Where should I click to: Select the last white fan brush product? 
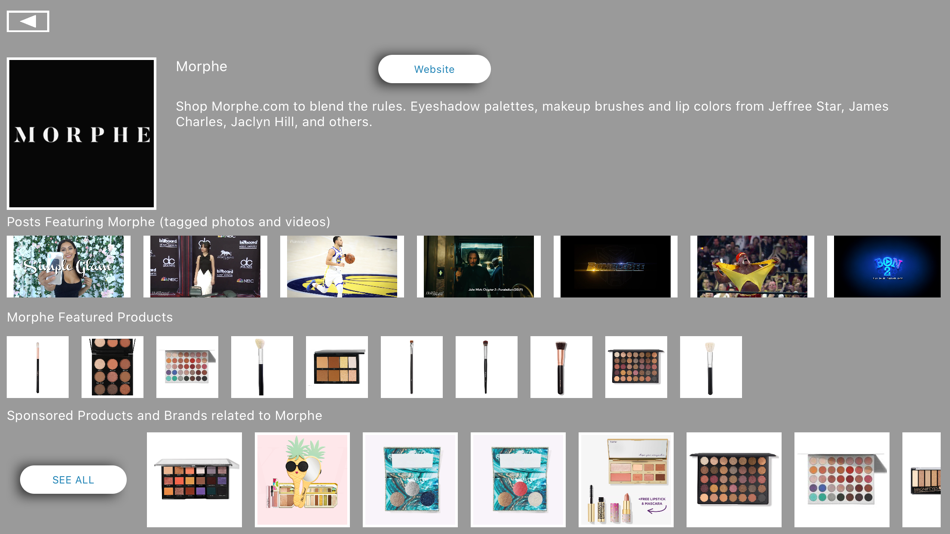click(711, 367)
